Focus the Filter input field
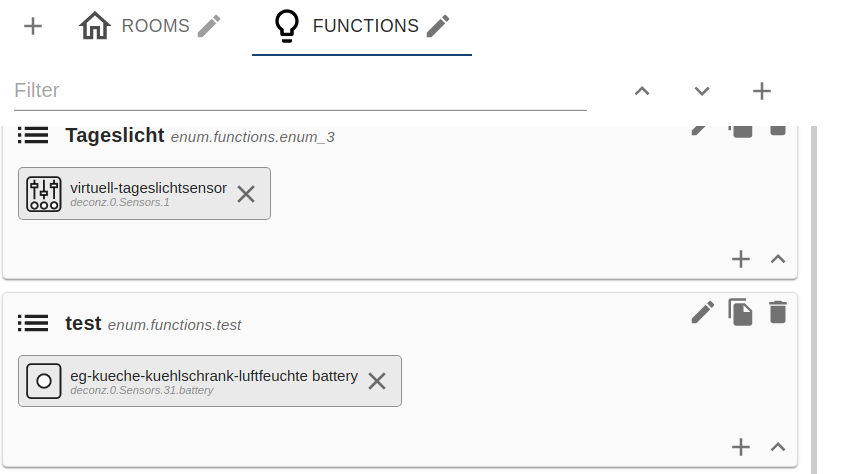 [x=300, y=91]
